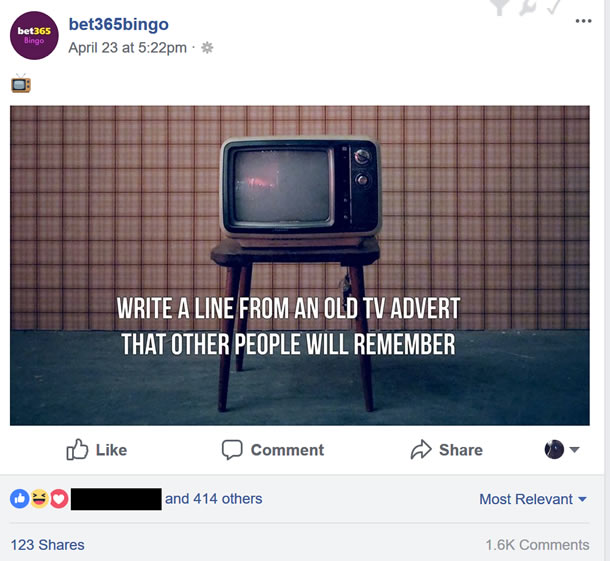This screenshot has width=610, height=561.
Task: Click the post audience gear icon
Action: (x=207, y=48)
